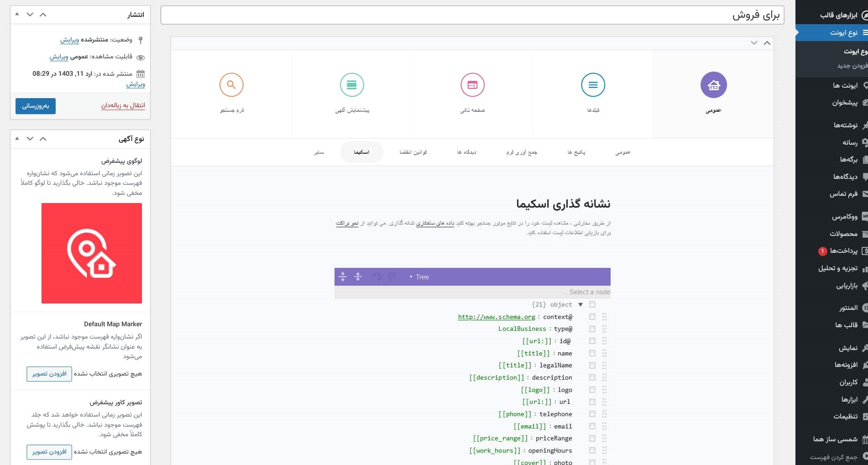Move the انتشار box down with its arrow
The image size is (868, 465).
30,15
